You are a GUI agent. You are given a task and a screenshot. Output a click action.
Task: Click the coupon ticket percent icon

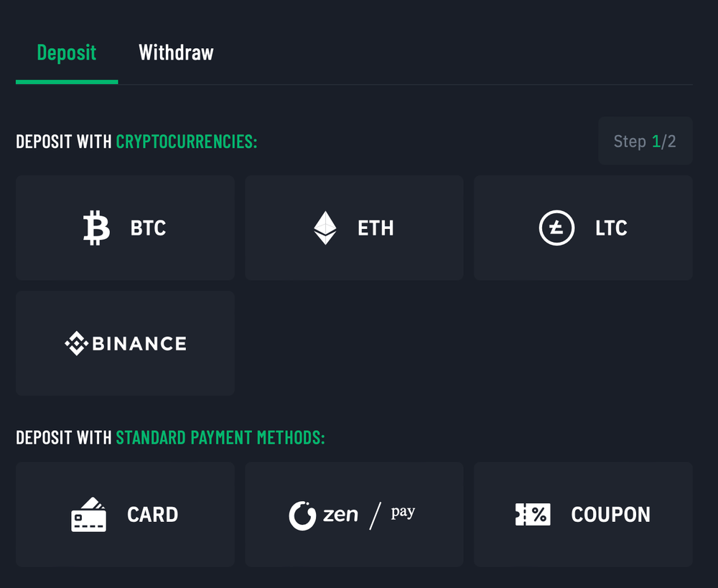coord(533,514)
